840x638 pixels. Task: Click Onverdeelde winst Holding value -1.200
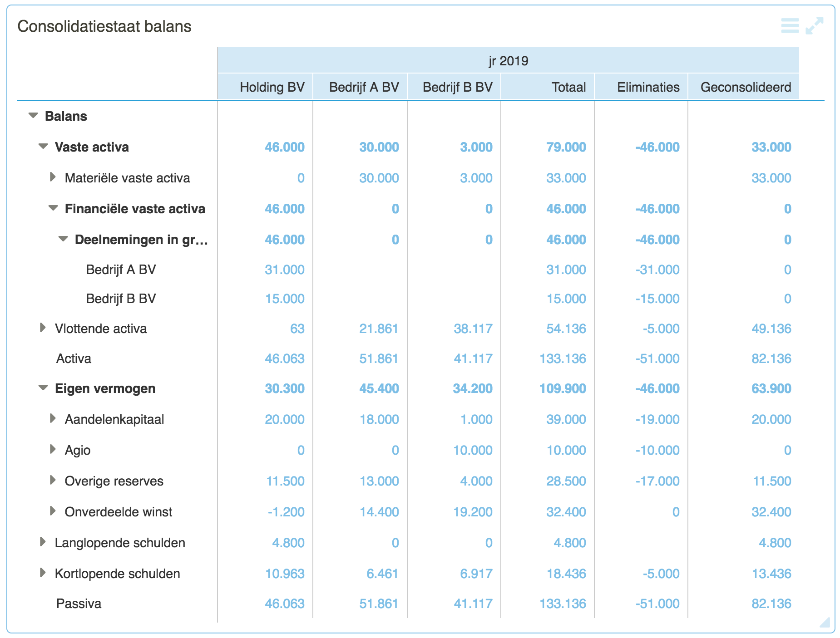coord(286,512)
